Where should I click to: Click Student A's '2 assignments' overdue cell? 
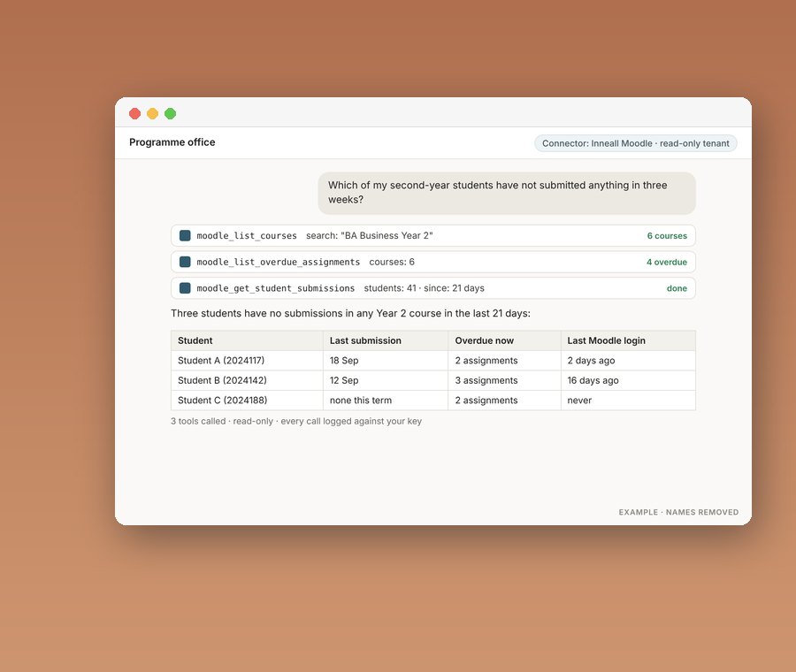tap(505, 361)
